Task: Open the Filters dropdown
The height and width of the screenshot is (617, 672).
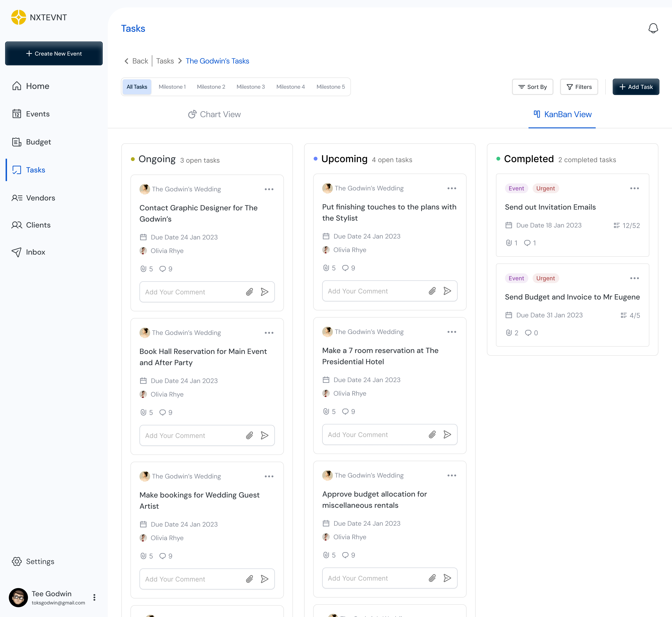Action: click(x=579, y=87)
